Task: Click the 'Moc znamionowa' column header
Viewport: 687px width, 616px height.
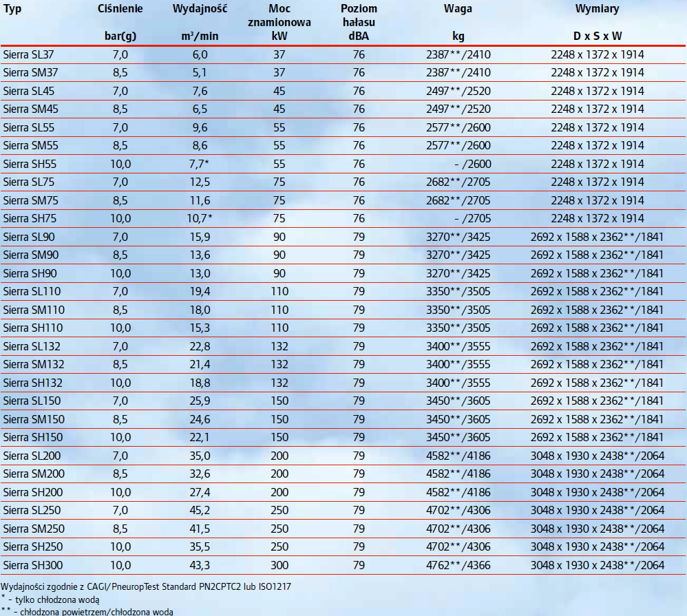Action: pos(279,15)
